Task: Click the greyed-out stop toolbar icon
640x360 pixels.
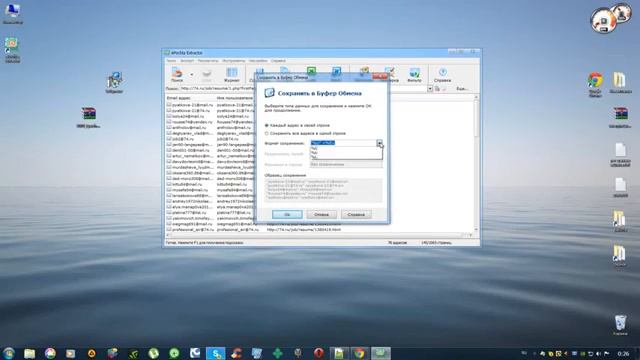Action: tap(207, 74)
